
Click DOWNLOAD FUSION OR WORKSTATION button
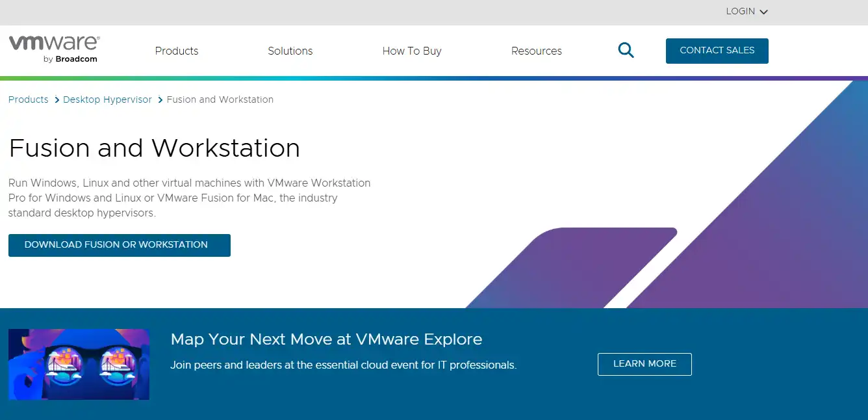(120, 245)
